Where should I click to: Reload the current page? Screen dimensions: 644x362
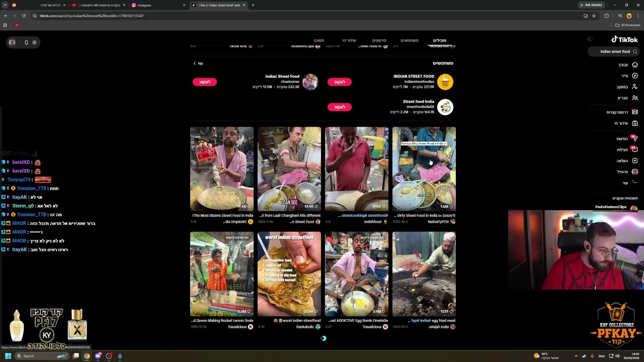(x=24, y=16)
